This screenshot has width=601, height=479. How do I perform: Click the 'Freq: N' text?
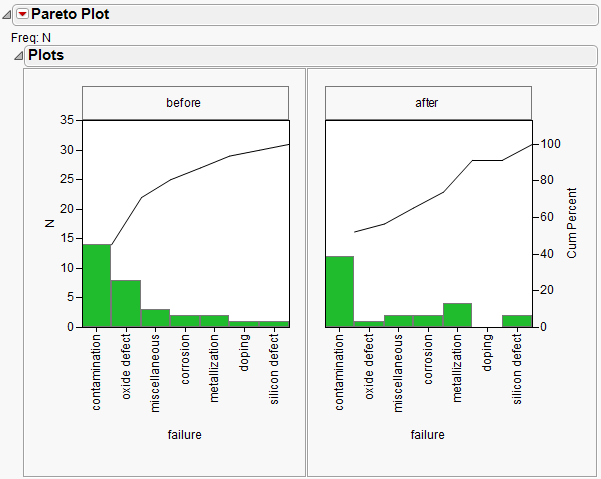31,38
